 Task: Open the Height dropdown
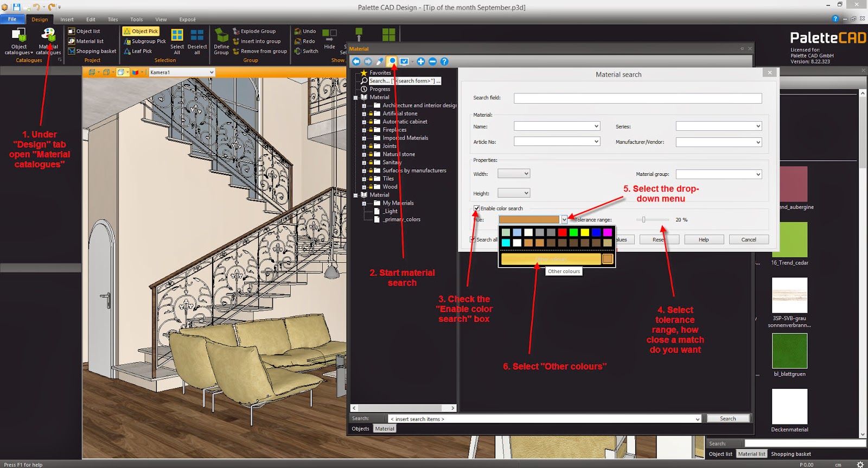click(x=514, y=193)
